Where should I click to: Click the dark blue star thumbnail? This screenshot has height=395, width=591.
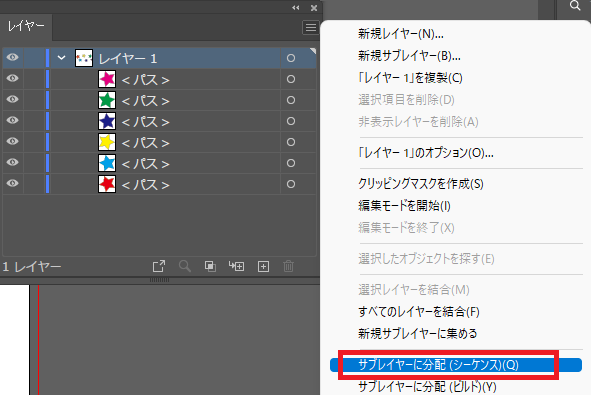click(107, 121)
